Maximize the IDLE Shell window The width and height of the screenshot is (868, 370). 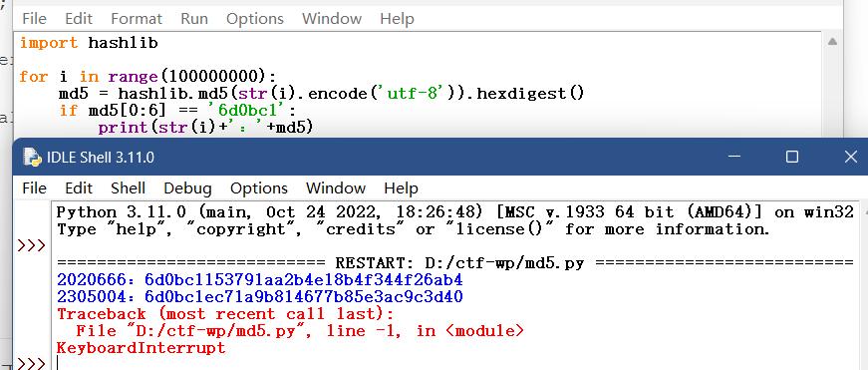[792, 158]
